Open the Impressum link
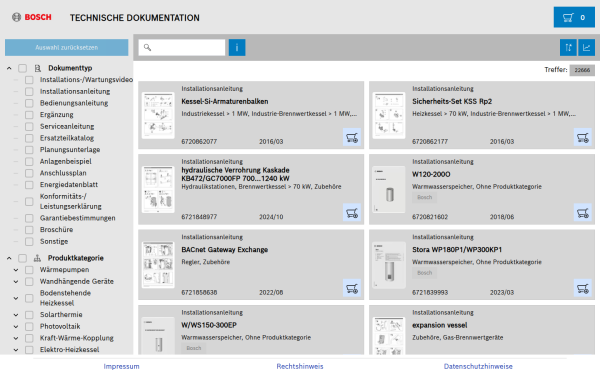 (x=121, y=366)
